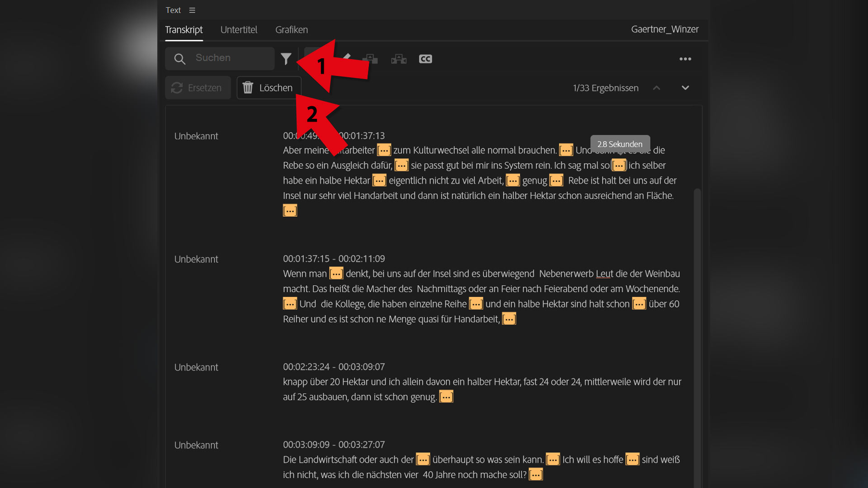868x488 pixels.
Task: Go to previous search result chevron
Action: click(x=656, y=88)
